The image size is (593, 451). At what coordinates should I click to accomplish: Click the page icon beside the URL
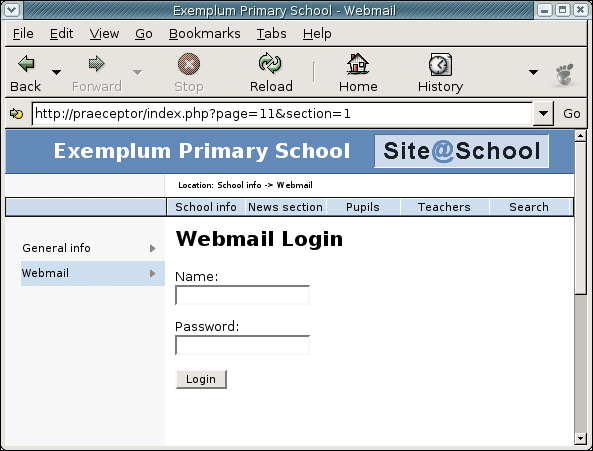pyautogui.click(x=16, y=113)
